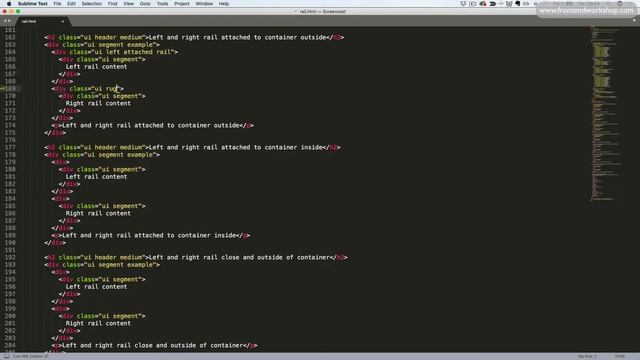Open the Window menu

204,4
